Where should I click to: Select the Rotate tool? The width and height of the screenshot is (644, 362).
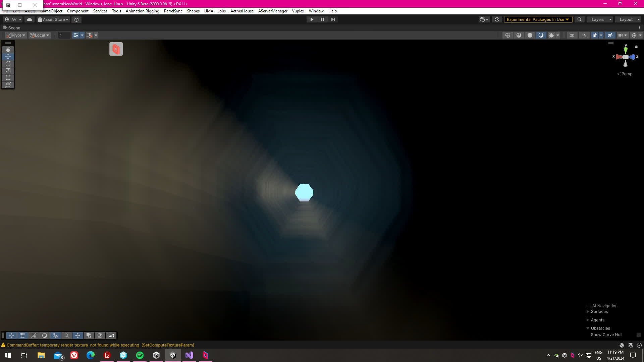click(8, 64)
